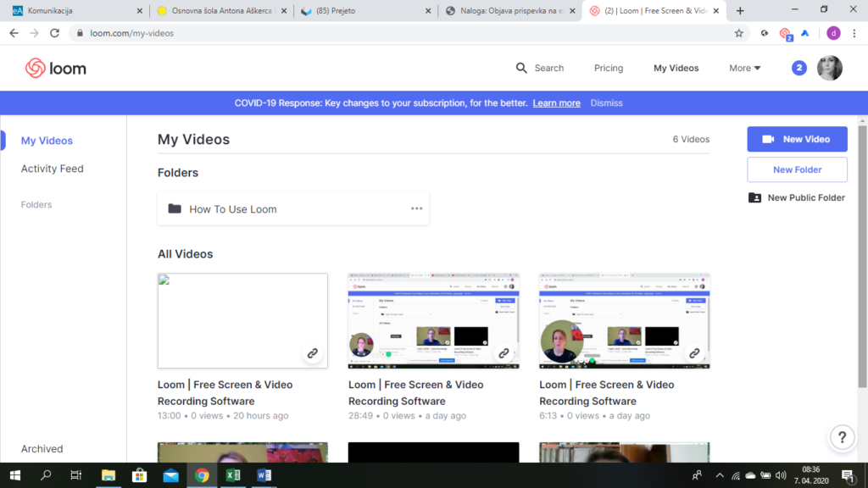868x488 pixels.
Task: Copy link of the 28:49 video
Action: tap(504, 353)
